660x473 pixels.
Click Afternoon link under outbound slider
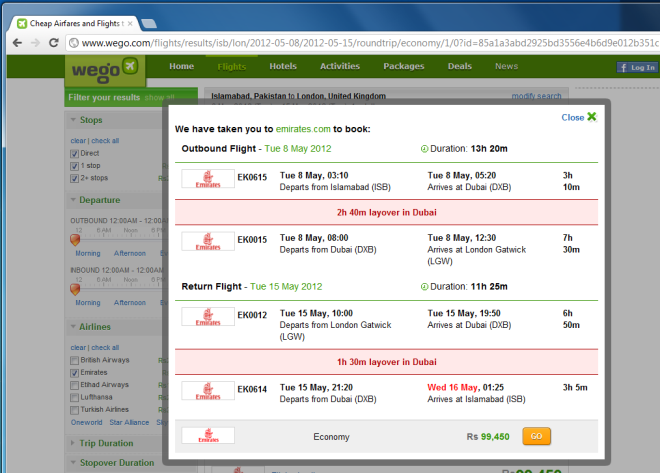[x=130, y=253]
